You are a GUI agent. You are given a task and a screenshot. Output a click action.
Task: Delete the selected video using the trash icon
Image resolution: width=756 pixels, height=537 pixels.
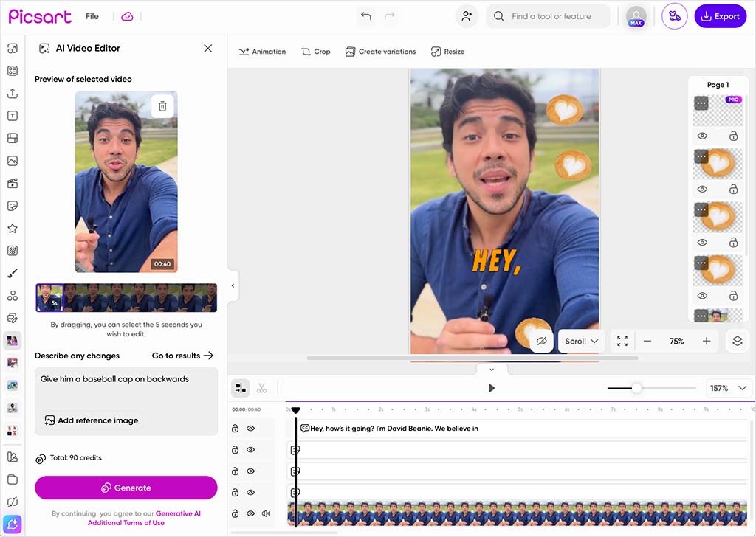(x=162, y=105)
